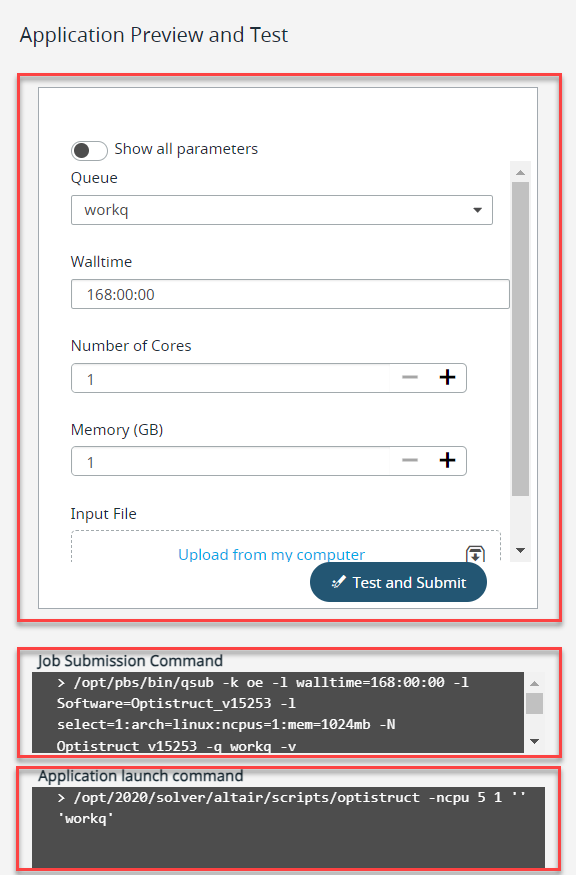
Task: Click Upload from my computer link
Action: pyautogui.click(x=271, y=554)
